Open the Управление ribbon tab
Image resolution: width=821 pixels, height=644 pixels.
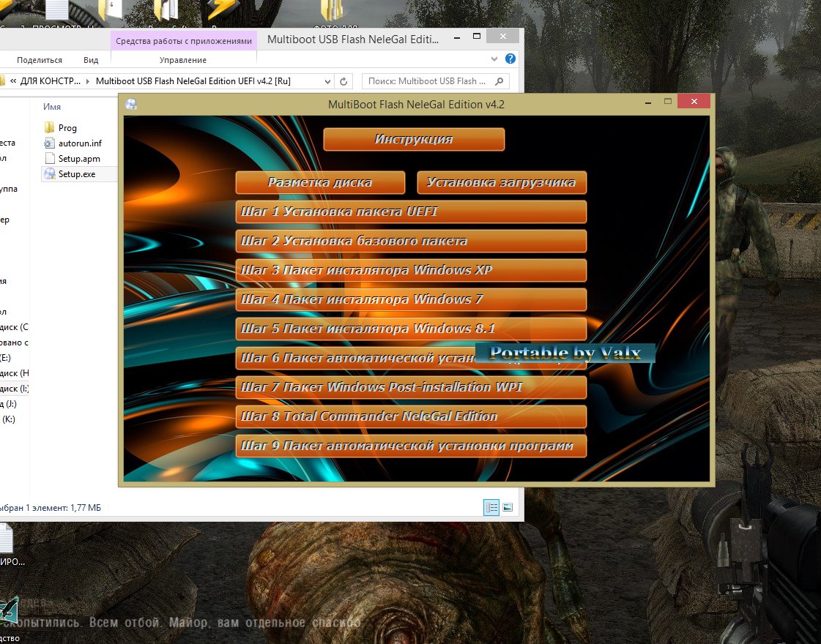coord(182,60)
